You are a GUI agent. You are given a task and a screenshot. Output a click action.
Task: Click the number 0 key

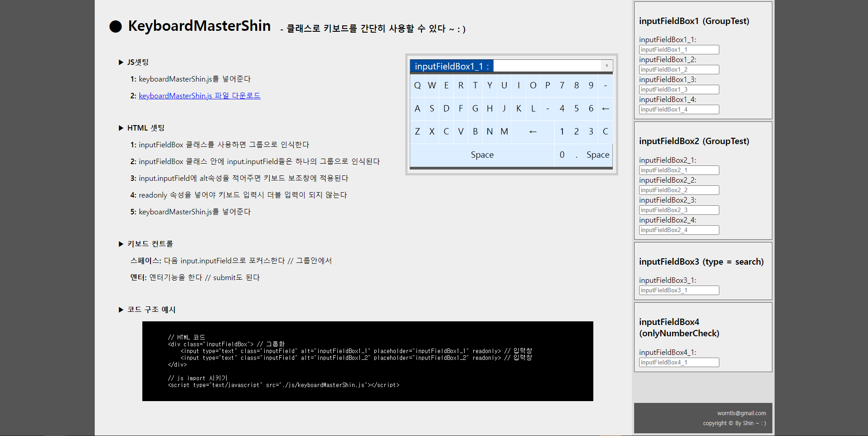tap(562, 155)
